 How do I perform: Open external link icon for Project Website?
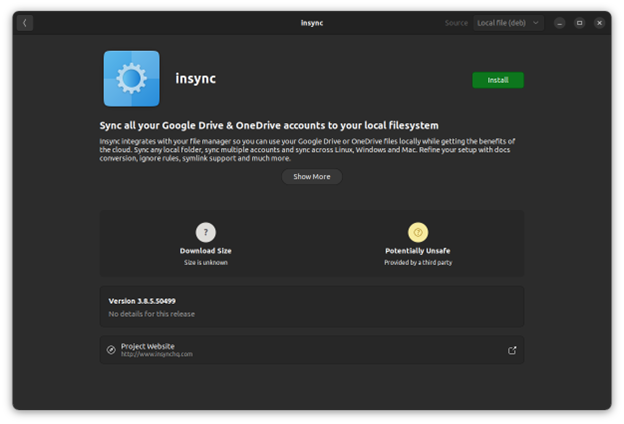(x=512, y=350)
